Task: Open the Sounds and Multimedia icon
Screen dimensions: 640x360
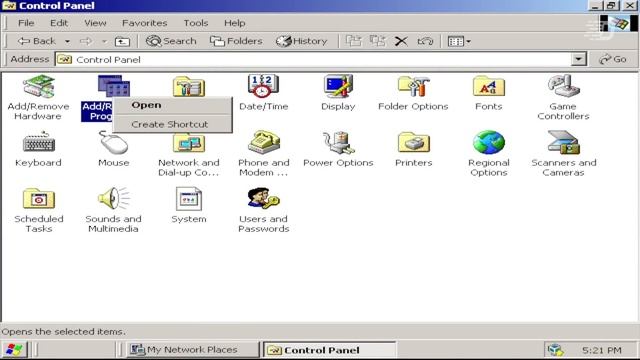Action: tap(113, 198)
